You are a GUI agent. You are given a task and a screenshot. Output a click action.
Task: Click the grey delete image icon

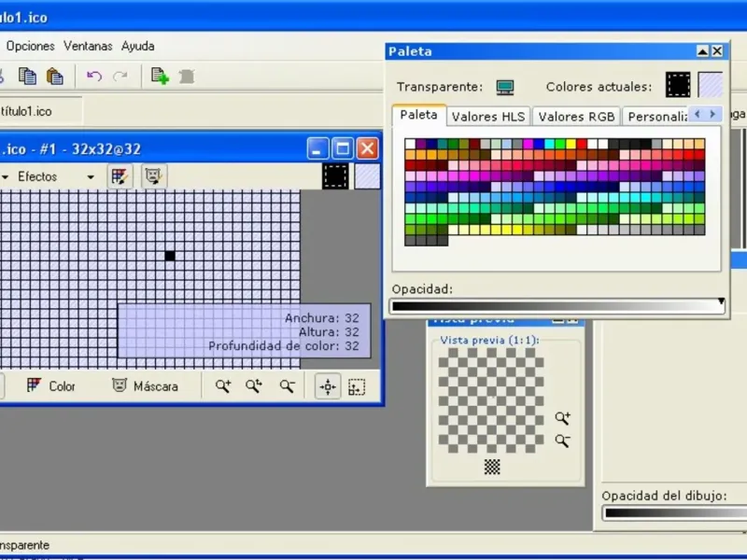[187, 77]
